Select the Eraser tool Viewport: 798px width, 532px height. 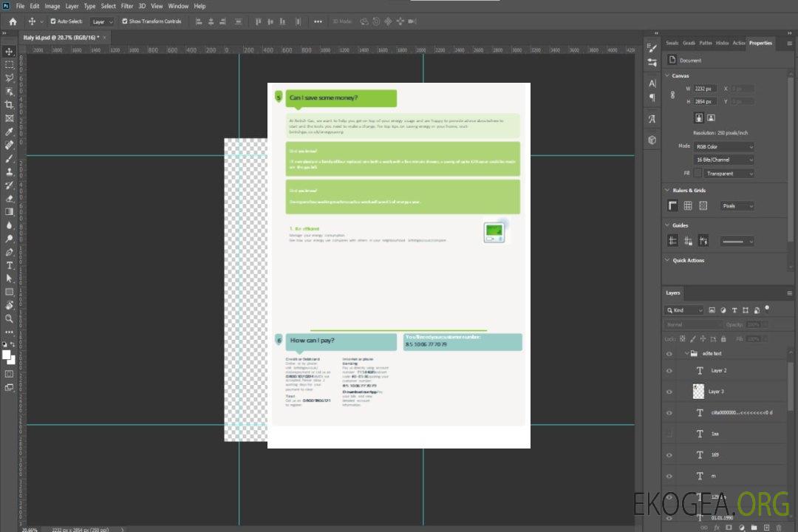pyautogui.click(x=9, y=199)
